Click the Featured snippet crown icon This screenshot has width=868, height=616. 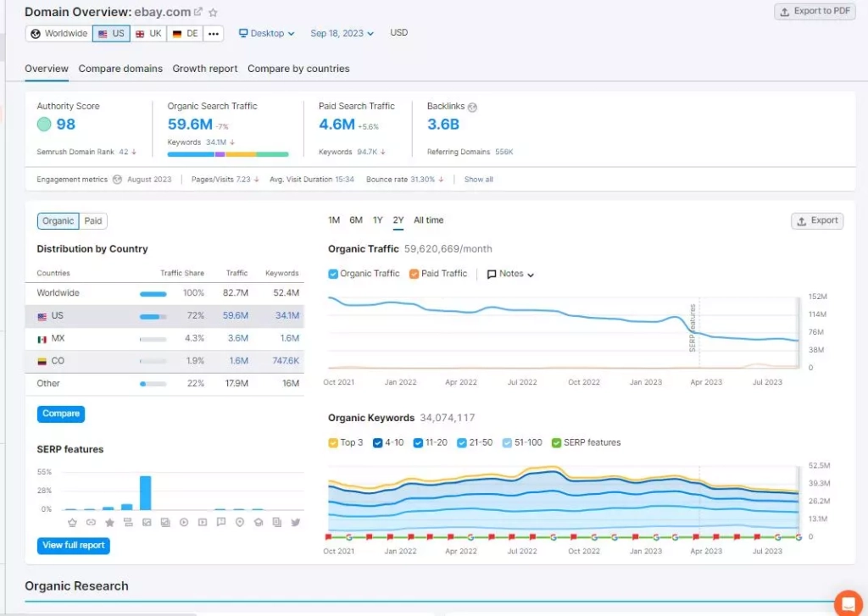pos(73,522)
